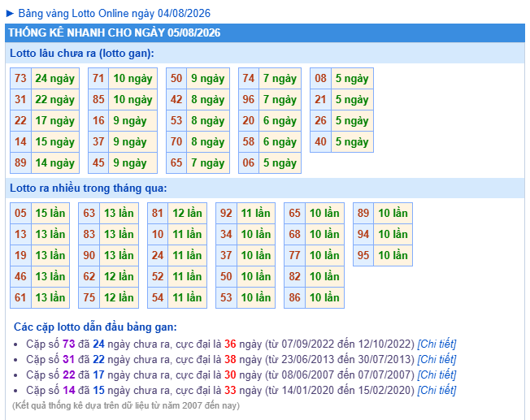Image resolution: width=530 pixels, height=420 pixels.
Task: Select lotto gan number 14 cell
Action: (20, 141)
